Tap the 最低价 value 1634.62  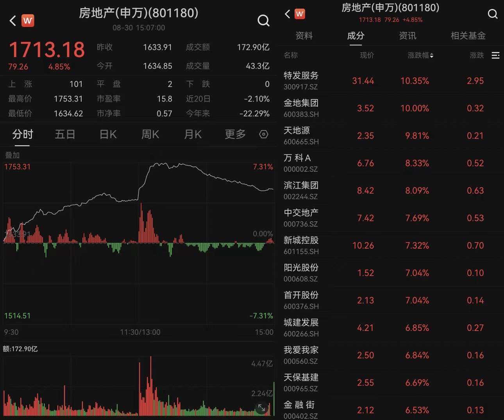tap(68, 114)
